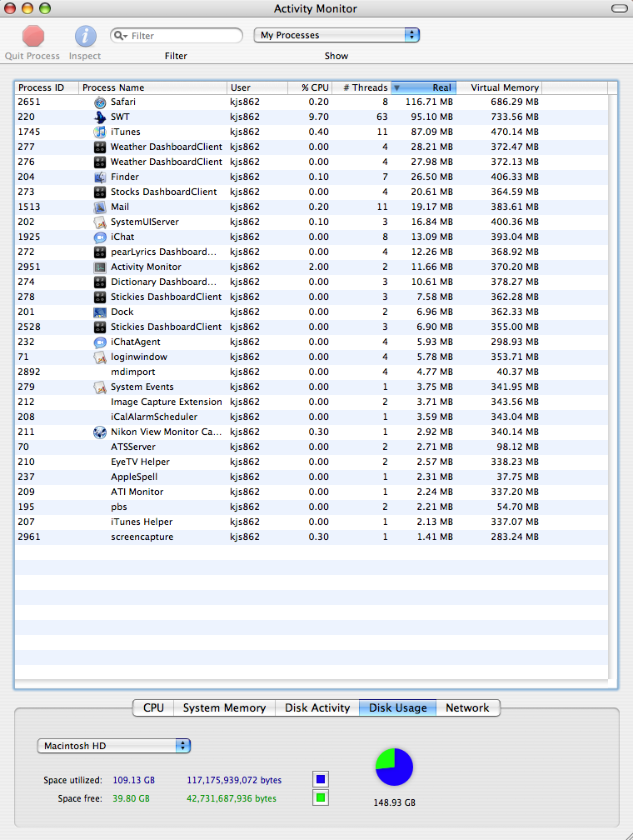Viewport: 633px width, 840px height.
Task: Toggle sort arrow on the Real column
Action: [396, 87]
